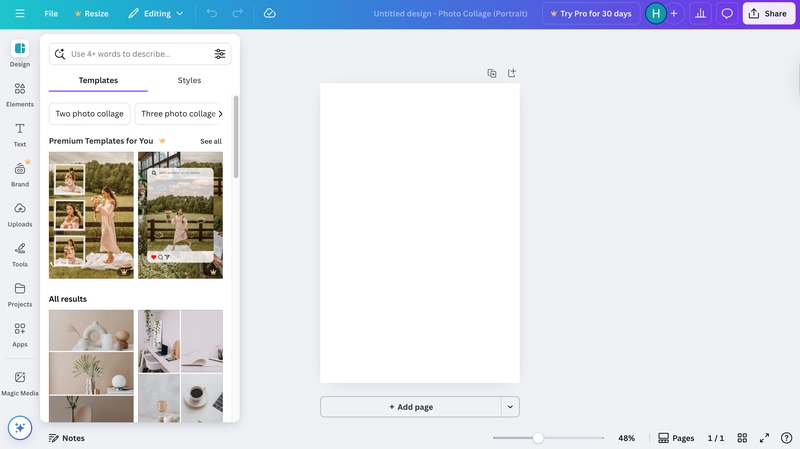Open the Projects folder panel
The image size is (800, 449).
[x=20, y=295]
